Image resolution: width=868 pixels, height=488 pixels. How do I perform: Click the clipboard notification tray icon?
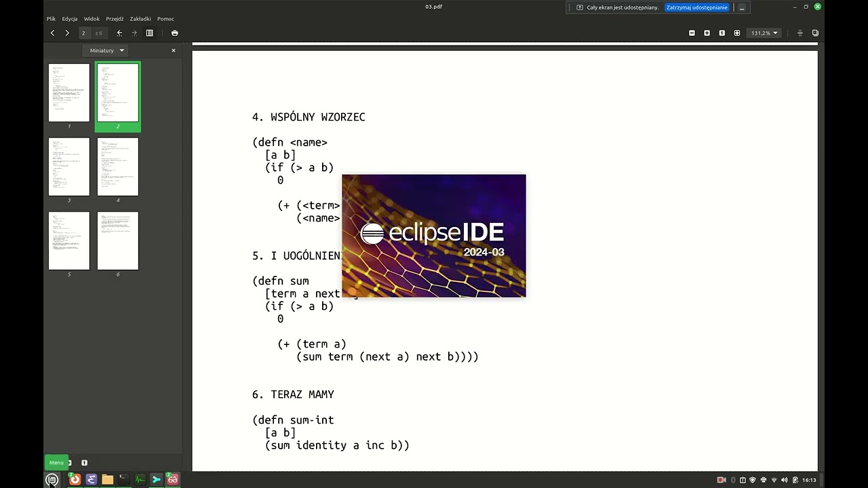coord(743,480)
